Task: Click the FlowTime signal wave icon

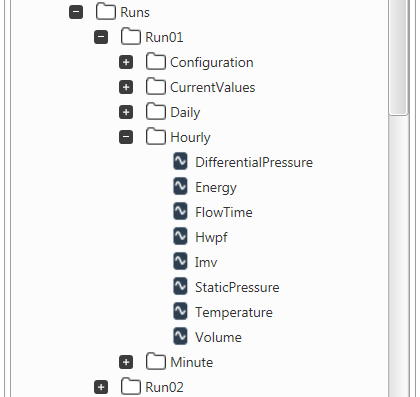Action: 180,211
